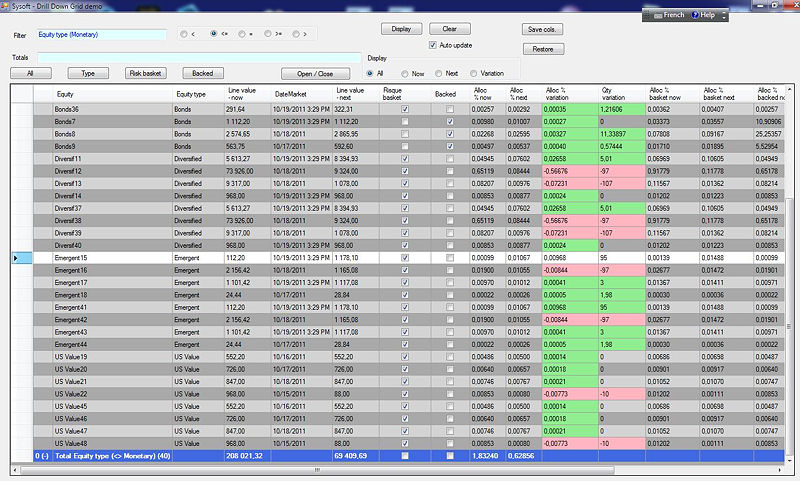Screen dimensions: 800x481
Task: Open the toolbar overflow options arrow
Action: tap(723, 16)
